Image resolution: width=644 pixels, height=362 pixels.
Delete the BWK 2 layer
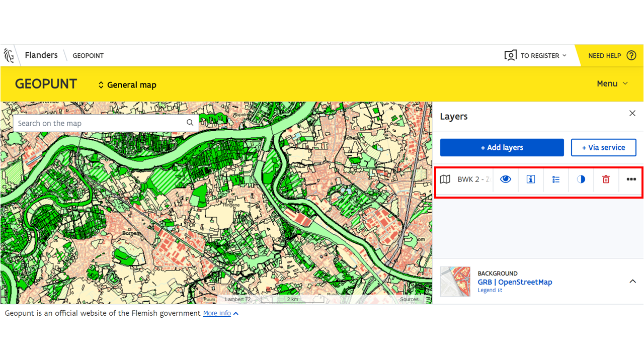(x=606, y=179)
